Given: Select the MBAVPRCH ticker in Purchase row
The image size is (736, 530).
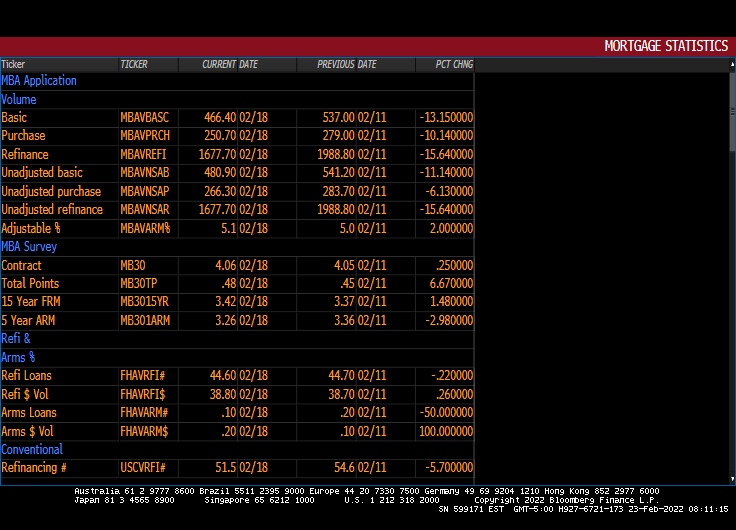Looking at the screenshot, I should pyautogui.click(x=145, y=136).
